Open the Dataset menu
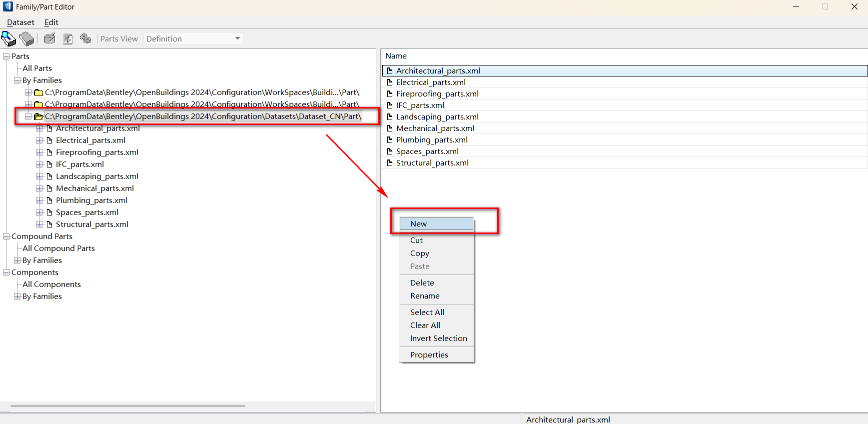The width and height of the screenshot is (868, 424). pos(20,22)
